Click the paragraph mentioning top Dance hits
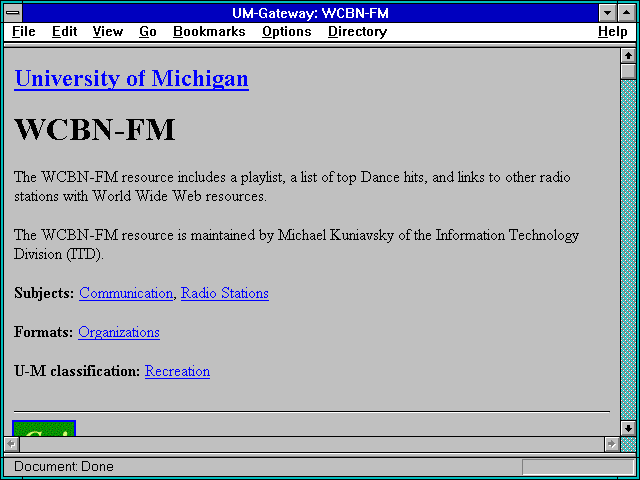 [x=292, y=187]
